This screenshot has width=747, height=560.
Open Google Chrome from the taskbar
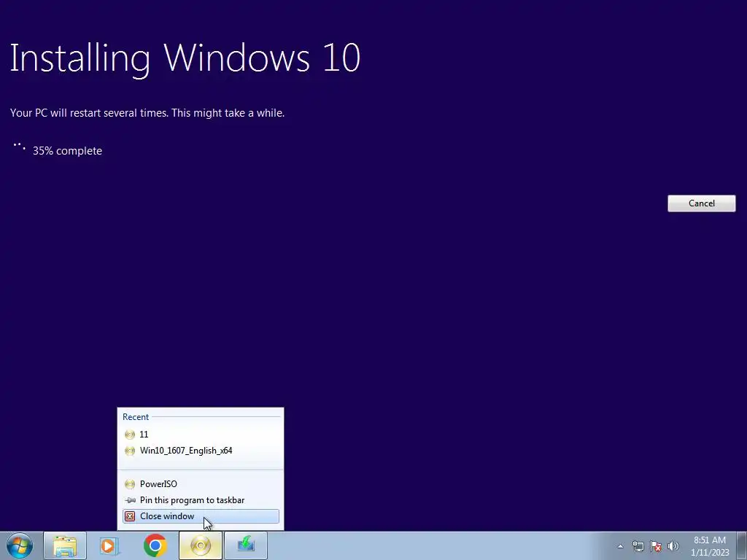click(x=155, y=545)
